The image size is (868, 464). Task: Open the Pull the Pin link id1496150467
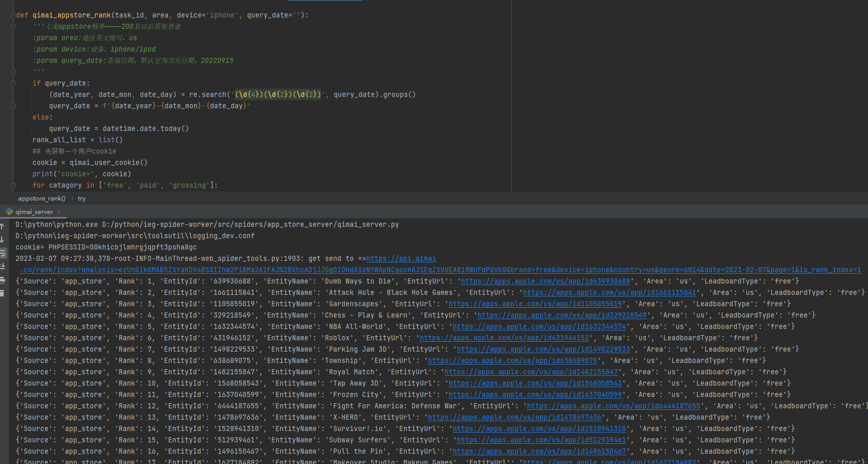[539, 451]
